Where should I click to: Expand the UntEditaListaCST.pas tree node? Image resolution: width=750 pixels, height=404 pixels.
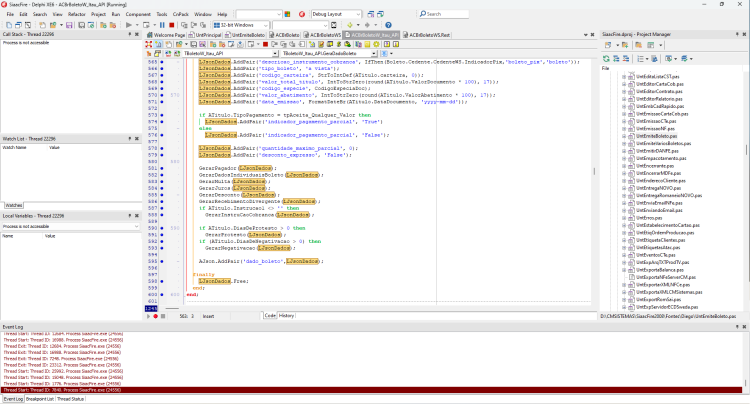(624, 76)
